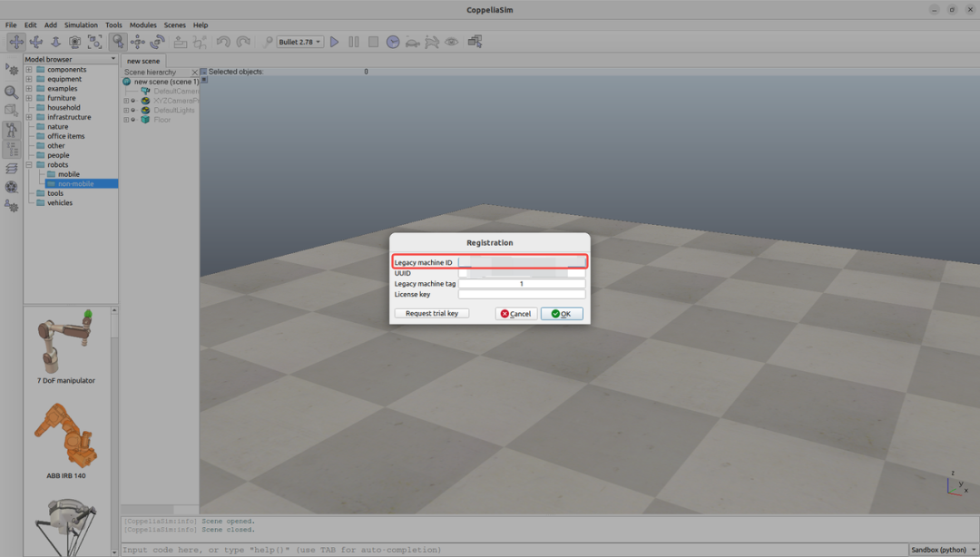The image size is (980, 557).
Task: Open the Simulation menu
Action: point(82,25)
